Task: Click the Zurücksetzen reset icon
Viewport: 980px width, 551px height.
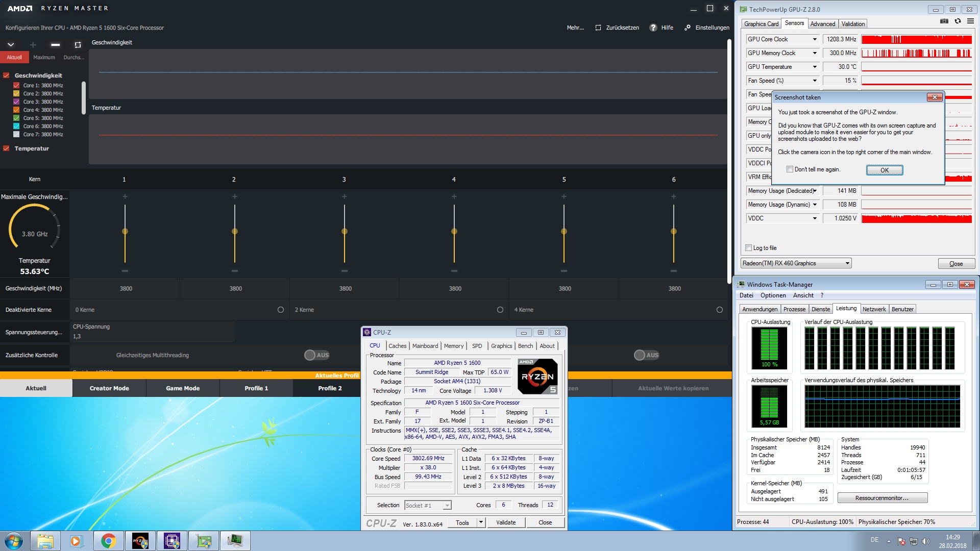Action: tap(598, 28)
